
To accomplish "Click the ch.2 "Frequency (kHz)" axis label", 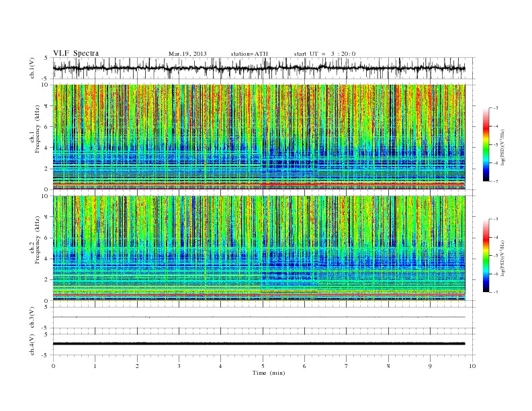I will tap(38, 240).
